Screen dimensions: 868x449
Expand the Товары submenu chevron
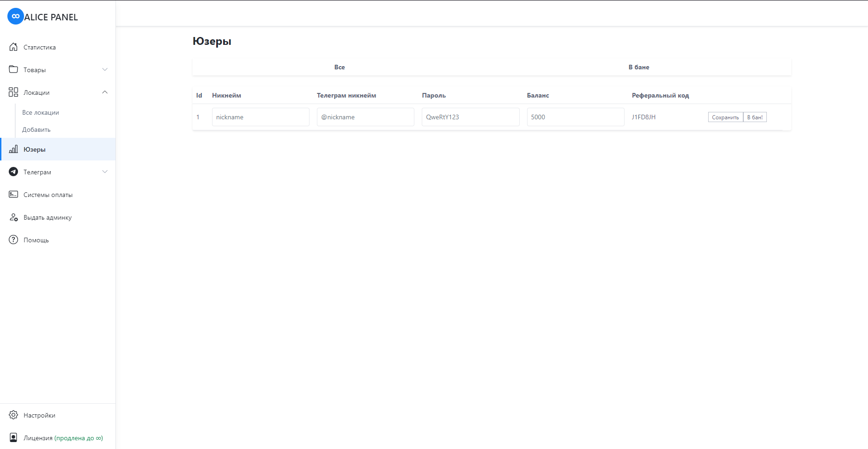coord(105,69)
